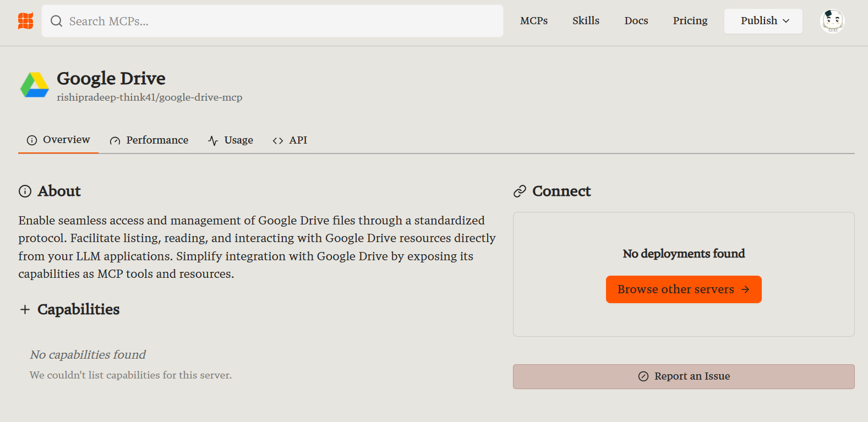Screen dimensions: 868x422
Task: Switch to the Performance tab
Action: pyautogui.click(x=149, y=140)
